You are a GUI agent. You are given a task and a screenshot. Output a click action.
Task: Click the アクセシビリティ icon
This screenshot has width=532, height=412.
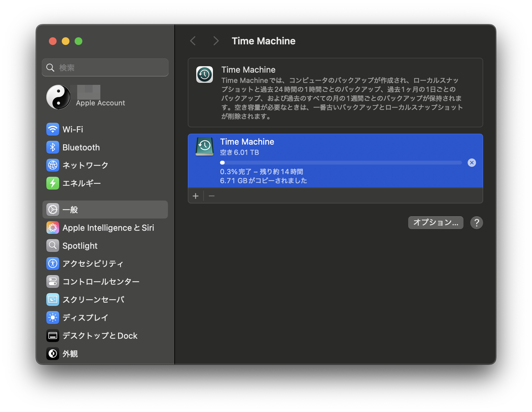click(53, 264)
